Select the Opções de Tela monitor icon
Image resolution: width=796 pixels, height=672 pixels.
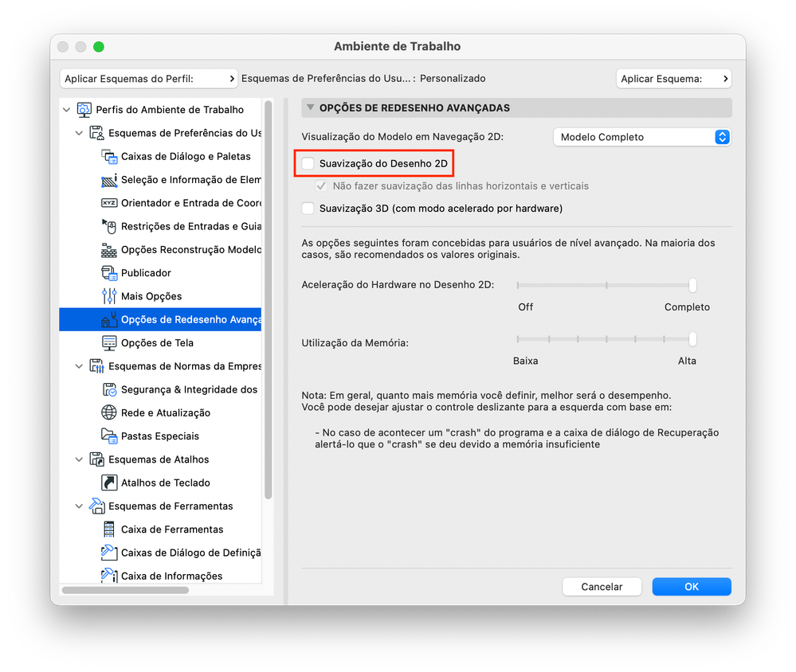109,343
